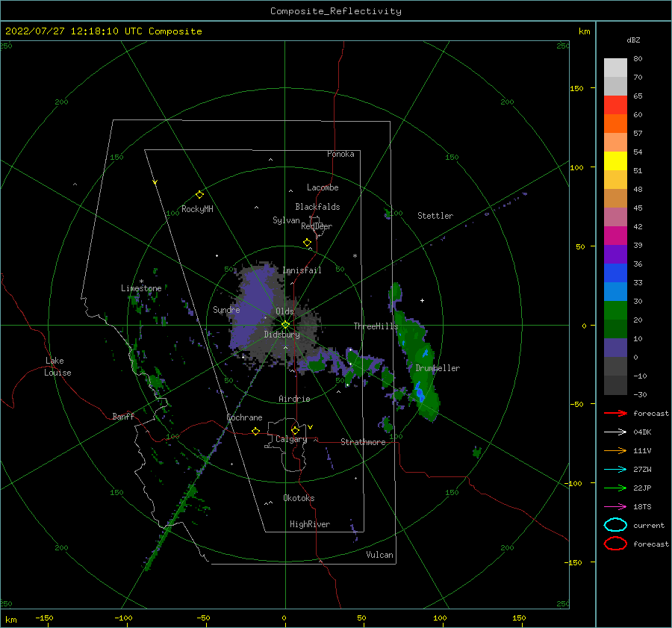The width and height of the screenshot is (672, 628).
Task: Click the yellow radar-center diamond near Olds
Action: (x=285, y=325)
